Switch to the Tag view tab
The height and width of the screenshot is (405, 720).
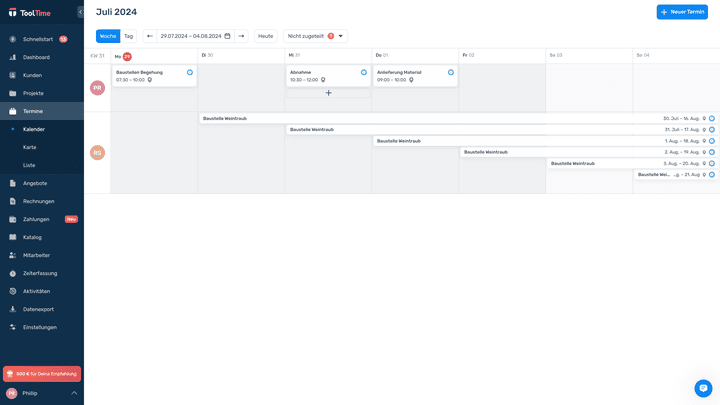click(x=128, y=36)
